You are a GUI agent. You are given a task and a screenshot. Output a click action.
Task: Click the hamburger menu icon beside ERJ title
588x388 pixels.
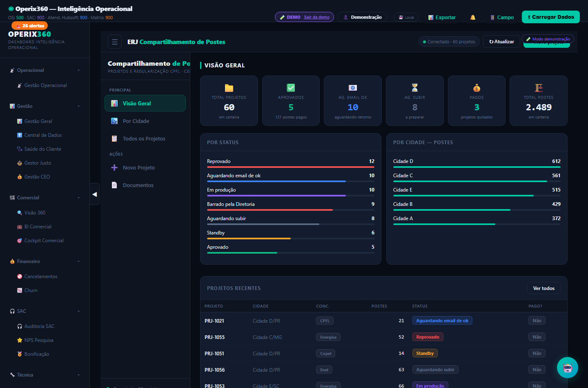coord(115,42)
